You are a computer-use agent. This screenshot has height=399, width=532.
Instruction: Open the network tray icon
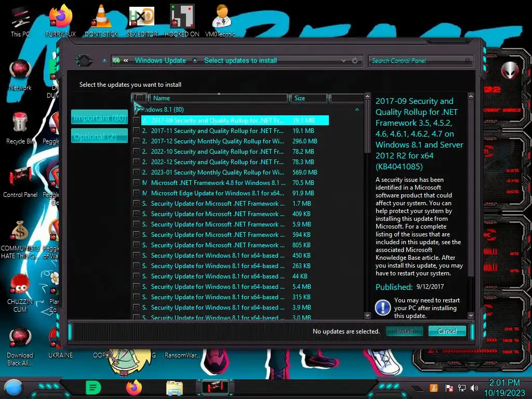(461, 388)
